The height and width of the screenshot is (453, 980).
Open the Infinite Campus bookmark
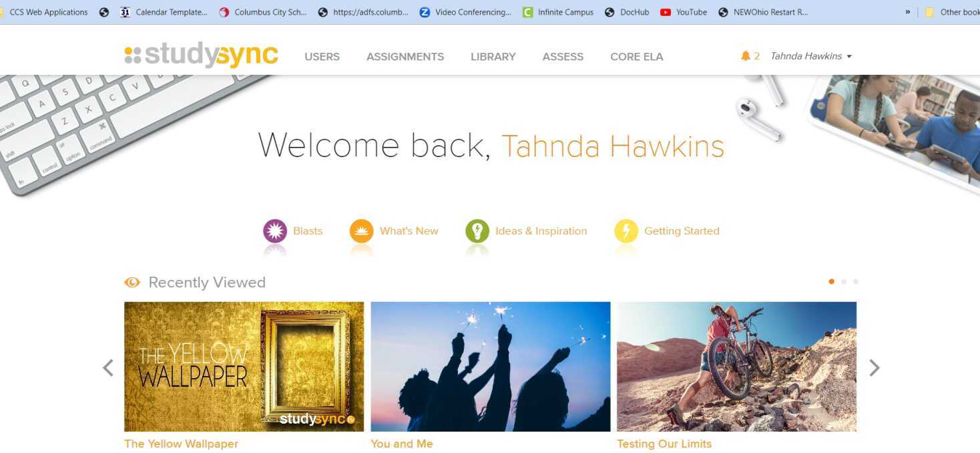tap(558, 12)
